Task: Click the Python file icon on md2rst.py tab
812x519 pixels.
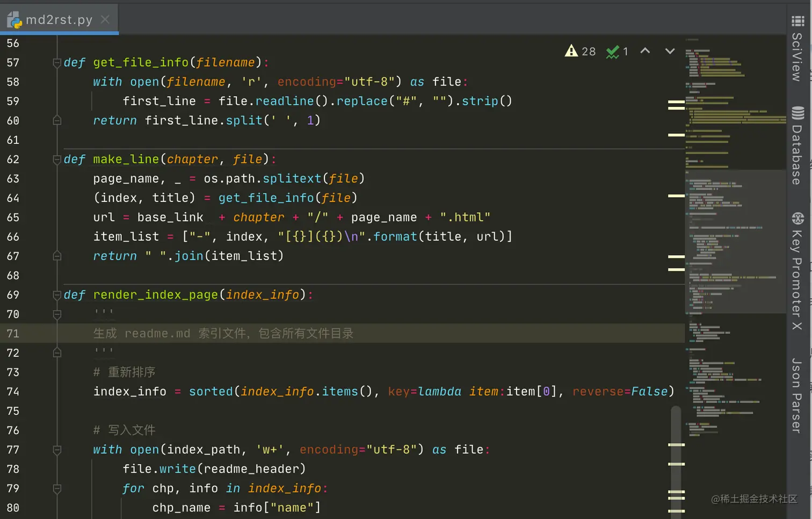Action: pos(15,20)
